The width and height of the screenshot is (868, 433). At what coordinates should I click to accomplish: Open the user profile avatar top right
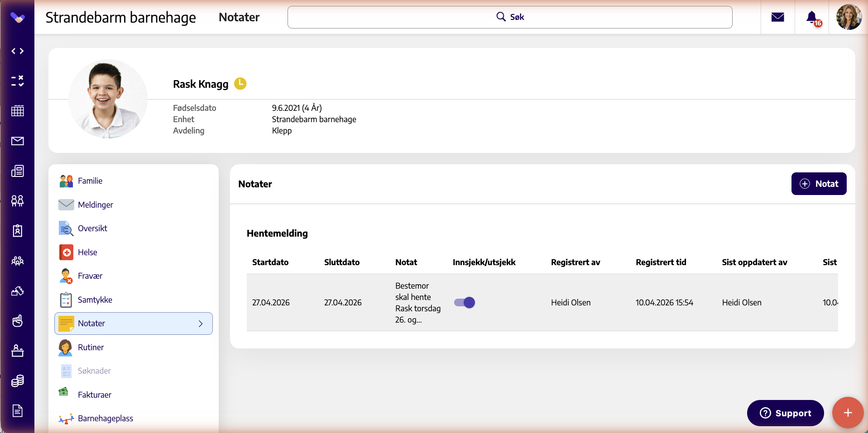(x=849, y=17)
